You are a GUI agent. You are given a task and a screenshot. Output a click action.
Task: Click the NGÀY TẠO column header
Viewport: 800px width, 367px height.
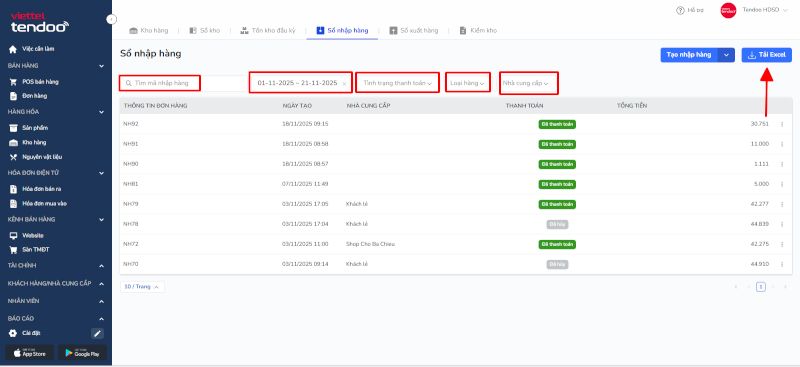pyautogui.click(x=297, y=106)
